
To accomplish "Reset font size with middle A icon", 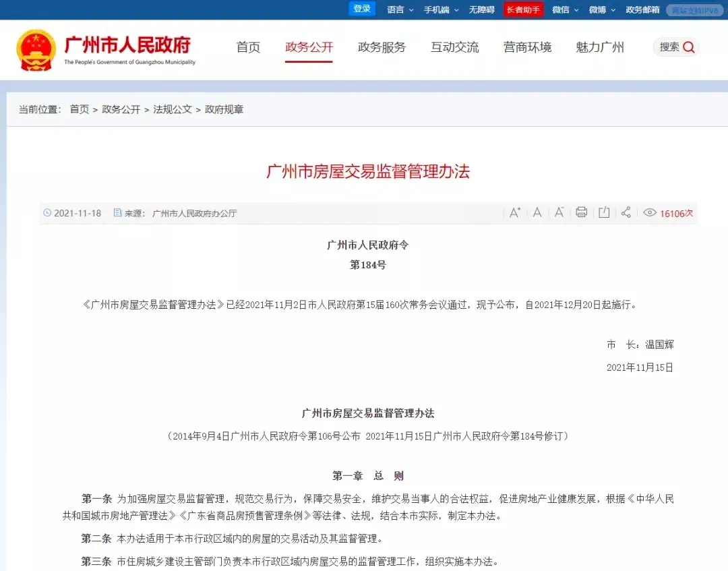I will coord(537,212).
